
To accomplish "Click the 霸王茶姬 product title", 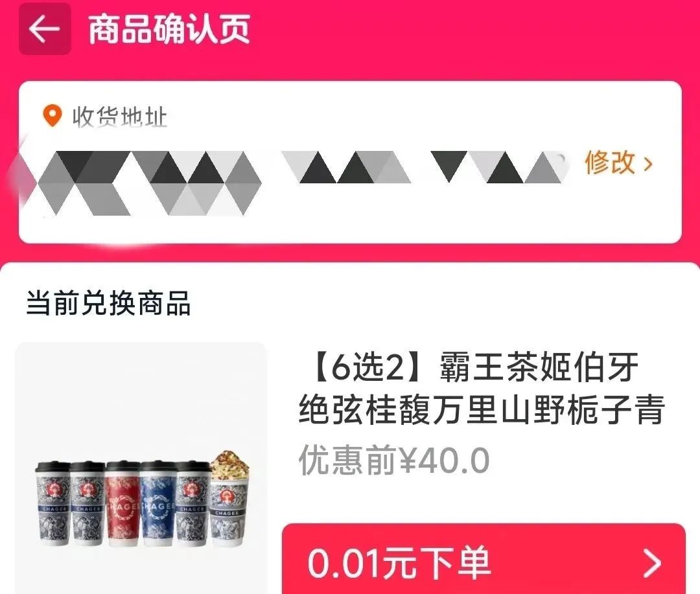I will pyautogui.click(x=482, y=387).
